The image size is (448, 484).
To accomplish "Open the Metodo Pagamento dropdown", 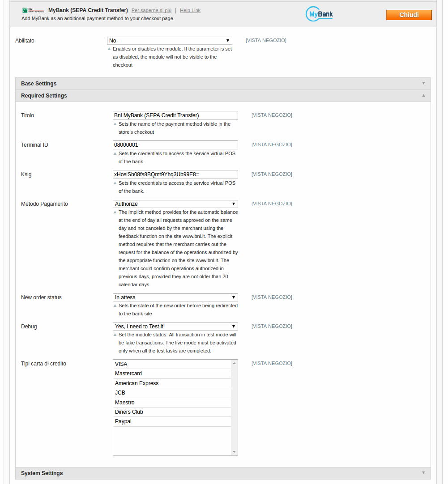I will [x=175, y=204].
